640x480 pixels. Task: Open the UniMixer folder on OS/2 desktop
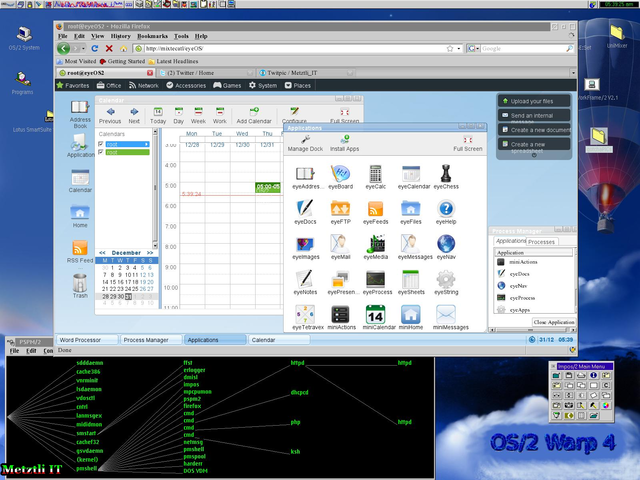click(x=617, y=37)
